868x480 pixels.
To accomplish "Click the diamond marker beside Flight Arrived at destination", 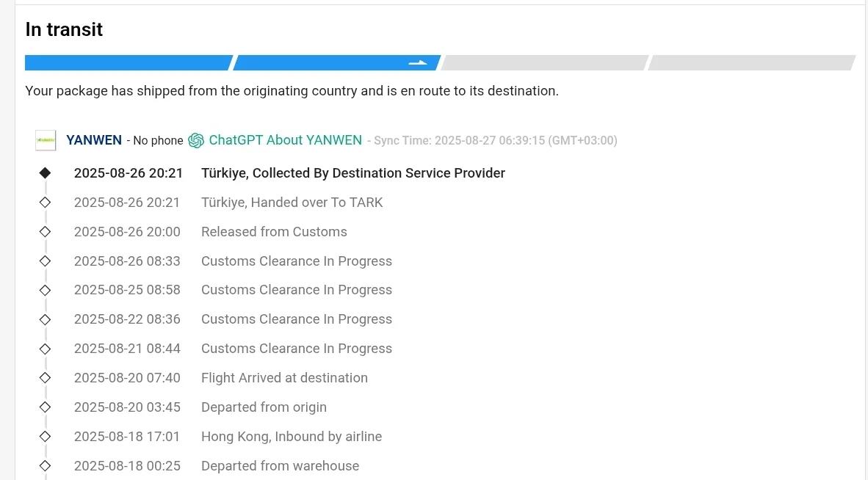I will point(45,378).
